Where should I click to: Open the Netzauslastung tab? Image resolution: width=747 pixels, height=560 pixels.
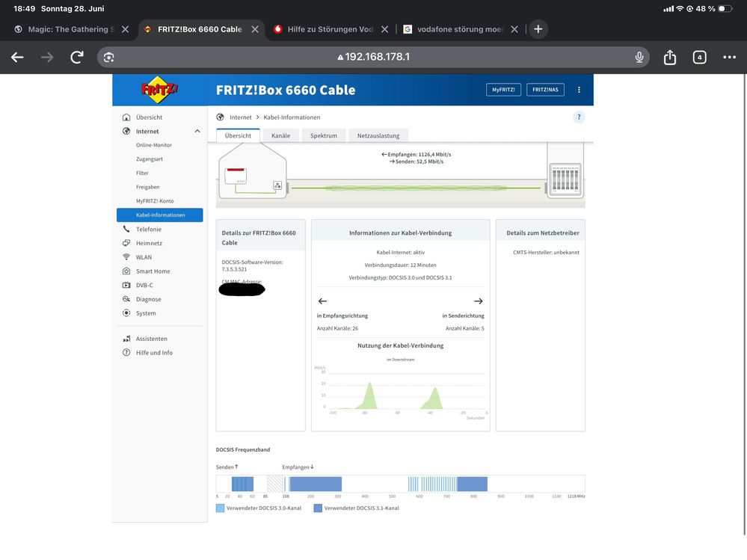[378, 136]
